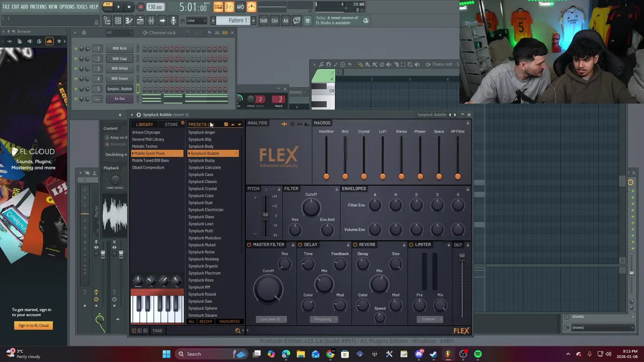Viewport: 644px width, 362px height.
Task: Toggle the 808 Snare channel mute LED
Action: point(75,79)
